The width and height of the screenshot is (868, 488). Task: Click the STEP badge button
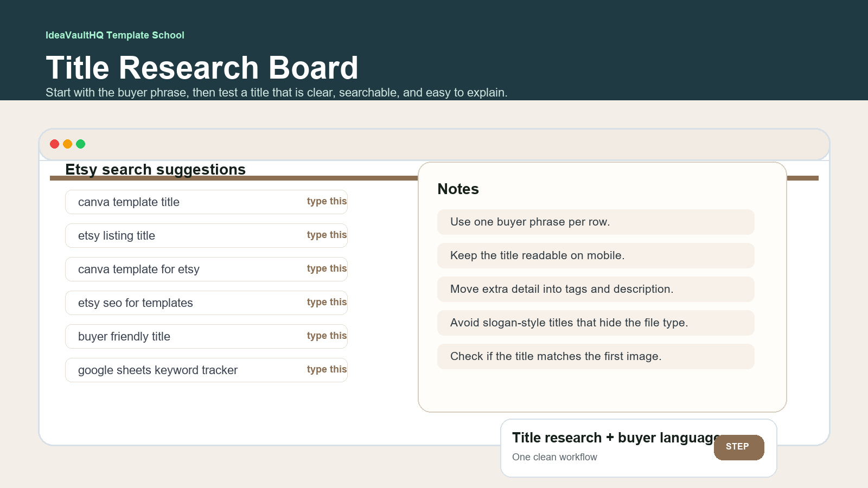(739, 447)
